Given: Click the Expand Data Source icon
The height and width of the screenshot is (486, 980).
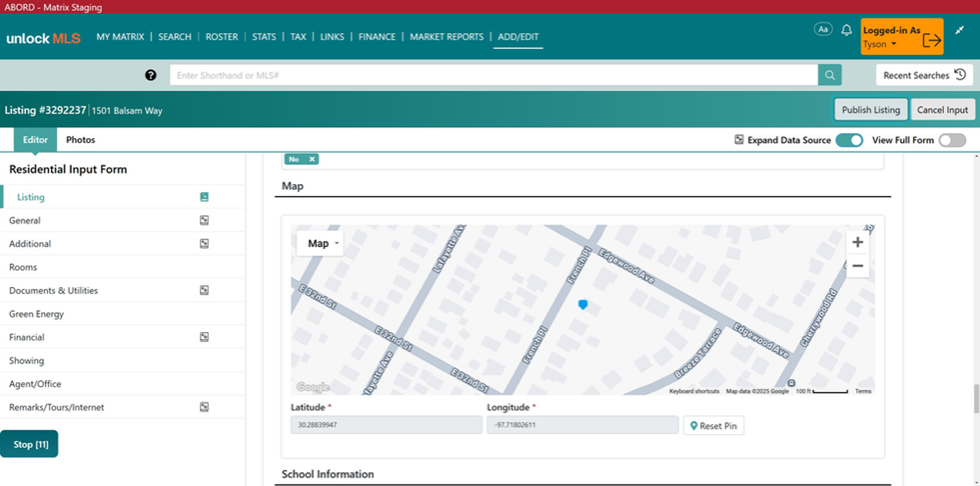Looking at the screenshot, I should (739, 140).
